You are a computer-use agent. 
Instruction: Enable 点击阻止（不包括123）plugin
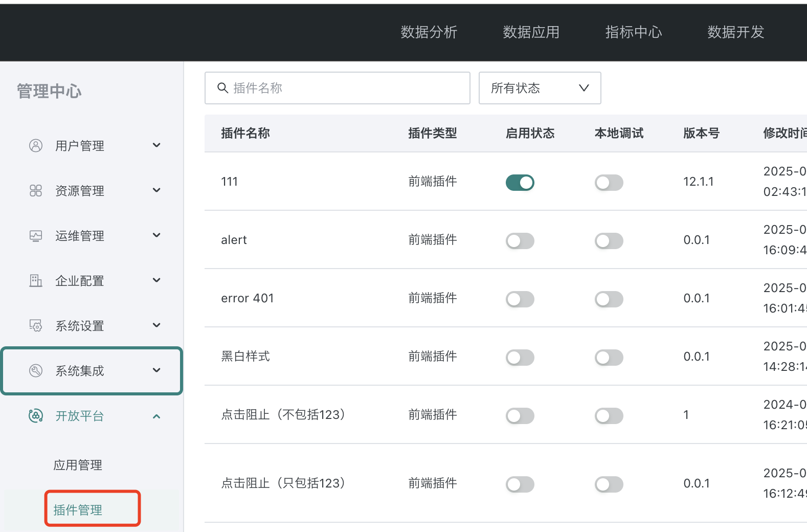[x=520, y=416]
